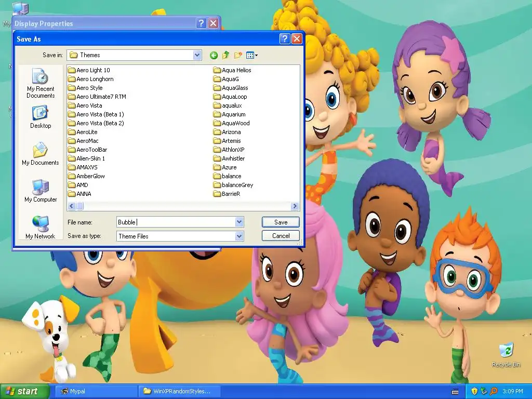This screenshot has width=532, height=399.
Task: Select the aqualux folder
Action: pyautogui.click(x=228, y=105)
